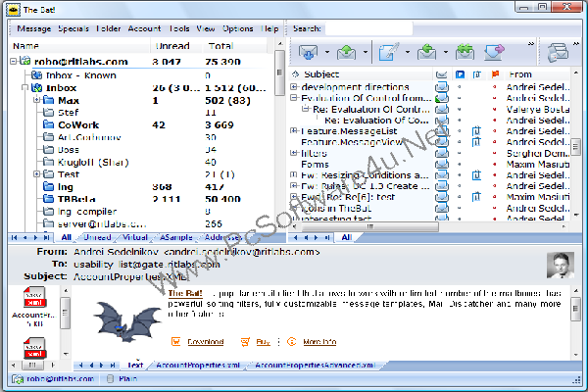Click the Get new mail toolbar icon

point(309,52)
